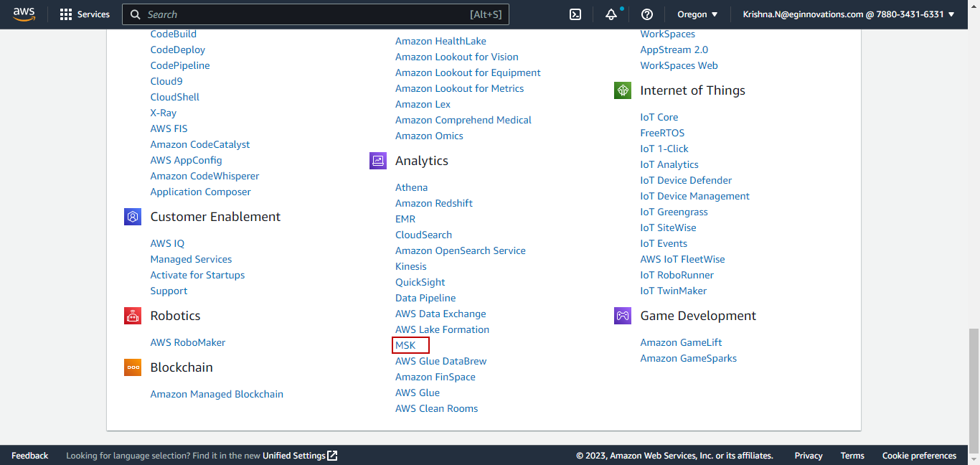Viewport: 980px width, 465px height.
Task: Click the Customer Enablement category icon
Action: (133, 217)
